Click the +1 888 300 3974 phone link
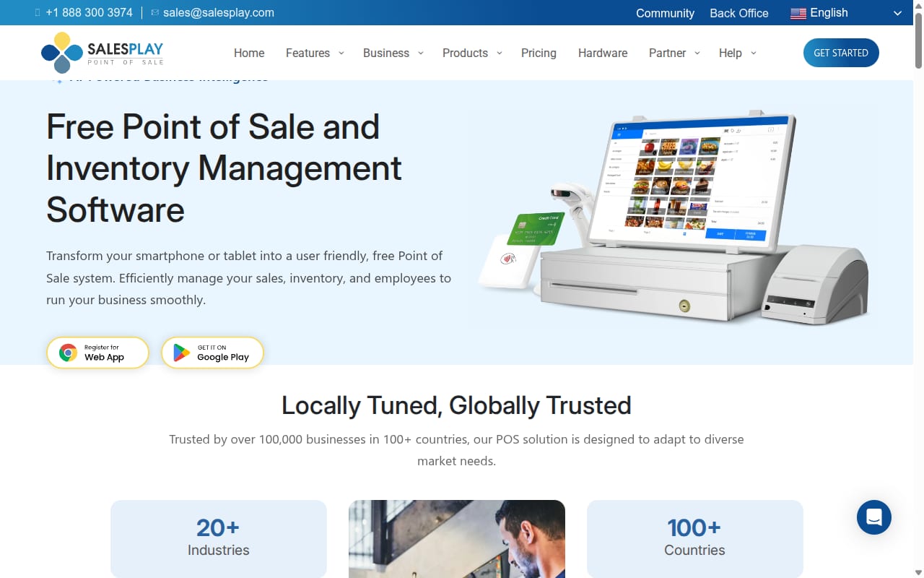 pos(89,13)
